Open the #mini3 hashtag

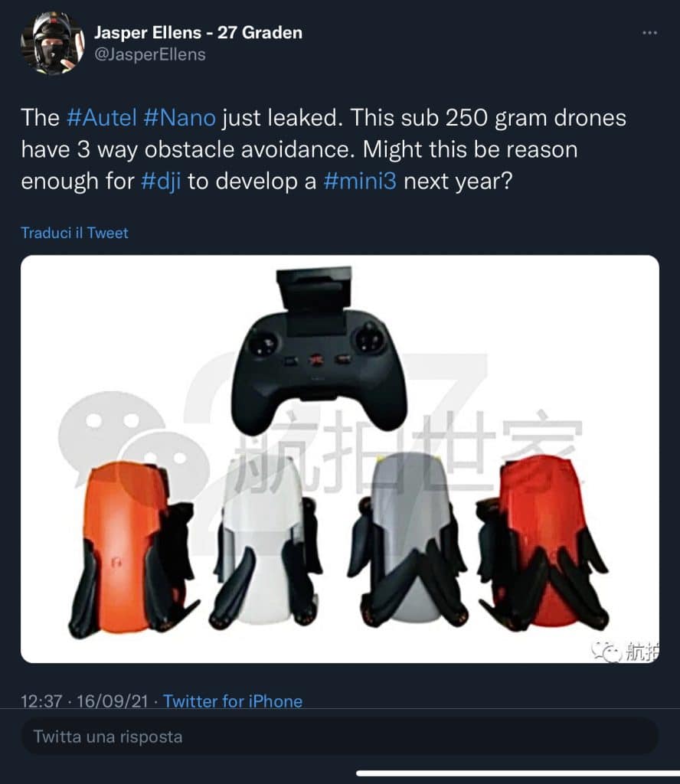click(360, 181)
